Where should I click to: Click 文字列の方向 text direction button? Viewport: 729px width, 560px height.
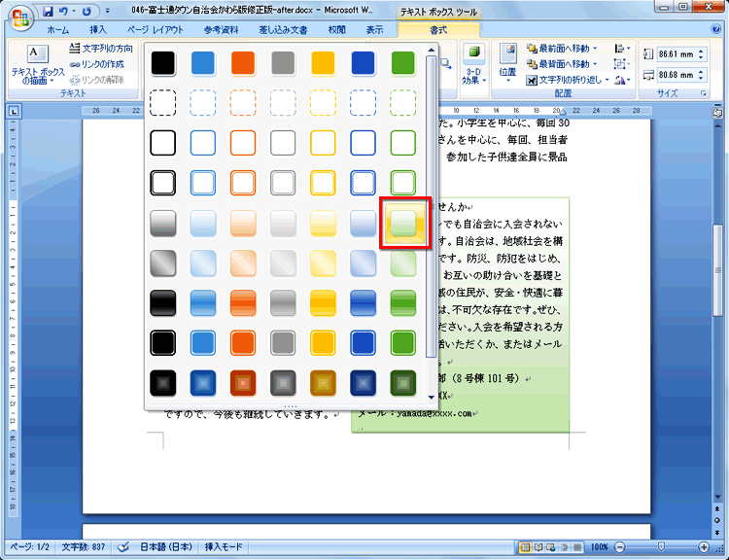pyautogui.click(x=101, y=49)
